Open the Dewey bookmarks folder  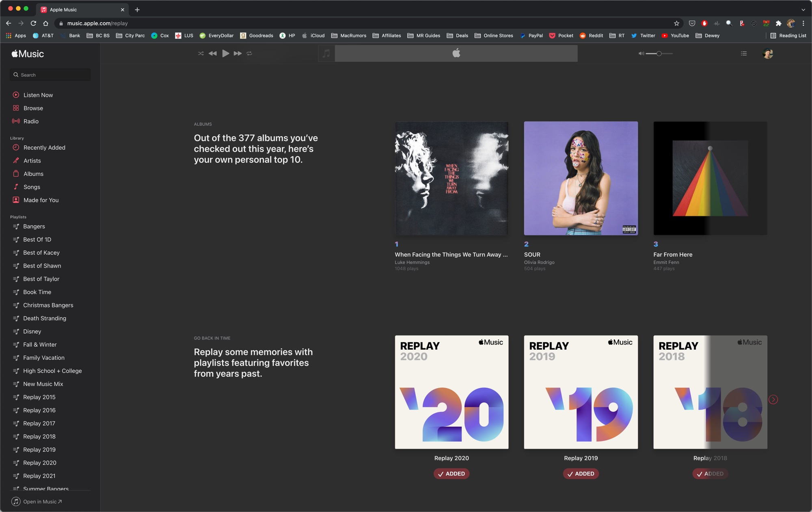[x=708, y=35]
